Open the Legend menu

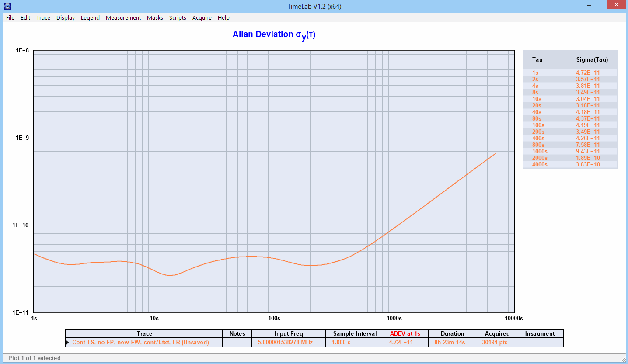click(90, 18)
